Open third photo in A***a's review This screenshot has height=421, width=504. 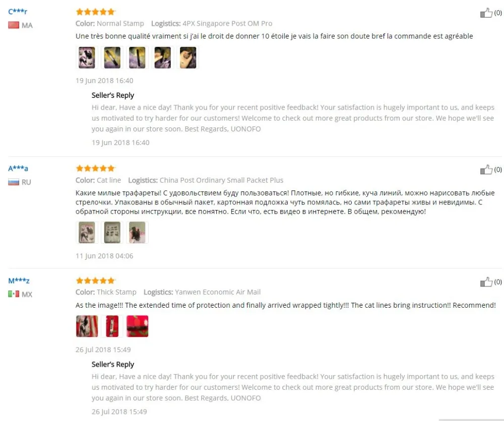[137, 232]
